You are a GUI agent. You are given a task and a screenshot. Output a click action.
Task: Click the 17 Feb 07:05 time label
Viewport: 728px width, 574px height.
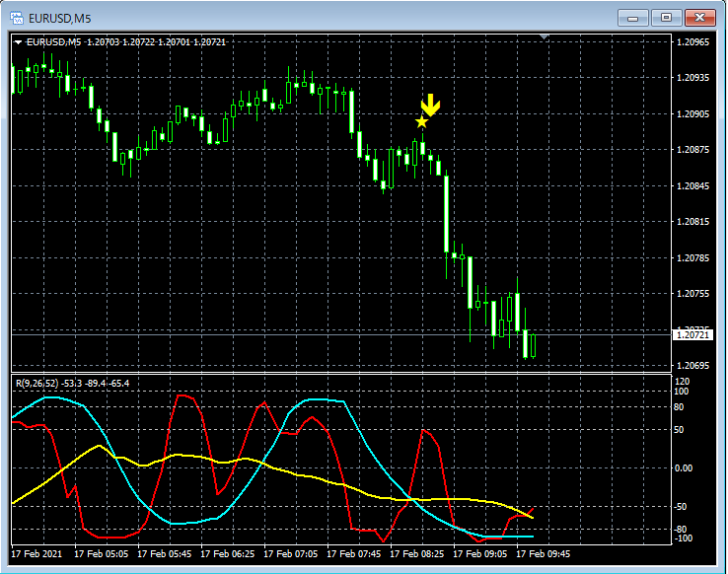pos(291,554)
